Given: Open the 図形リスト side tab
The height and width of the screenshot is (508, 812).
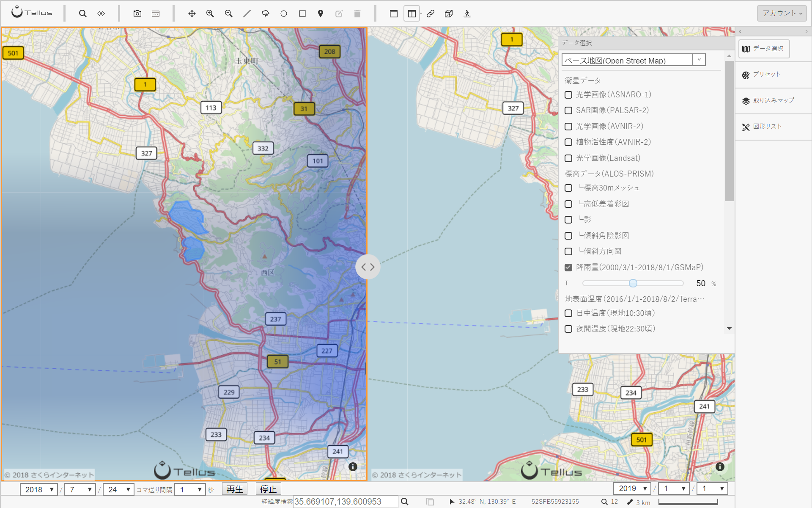Looking at the screenshot, I should (762, 127).
